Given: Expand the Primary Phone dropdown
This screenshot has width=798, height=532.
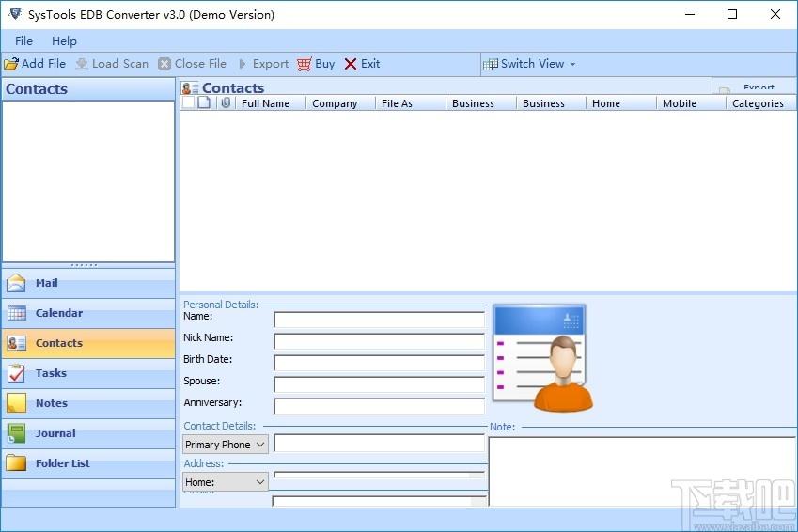Looking at the screenshot, I should pyautogui.click(x=226, y=445).
